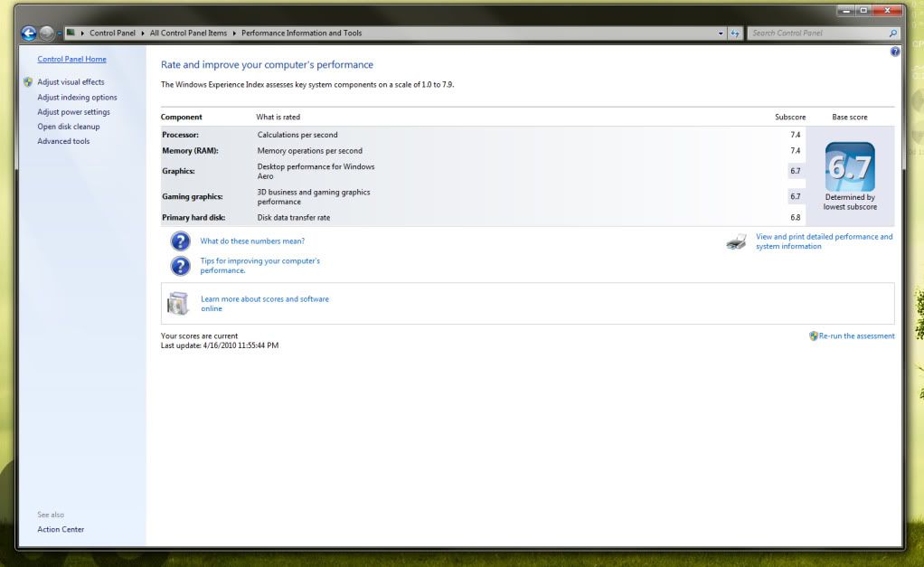Open Advanced tools link
This screenshot has width=924, height=567.
coord(63,141)
